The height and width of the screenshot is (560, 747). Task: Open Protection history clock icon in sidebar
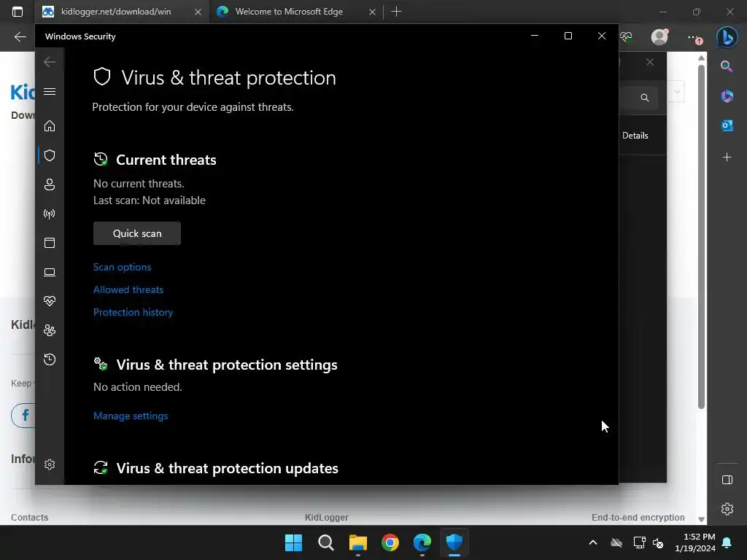point(50,359)
